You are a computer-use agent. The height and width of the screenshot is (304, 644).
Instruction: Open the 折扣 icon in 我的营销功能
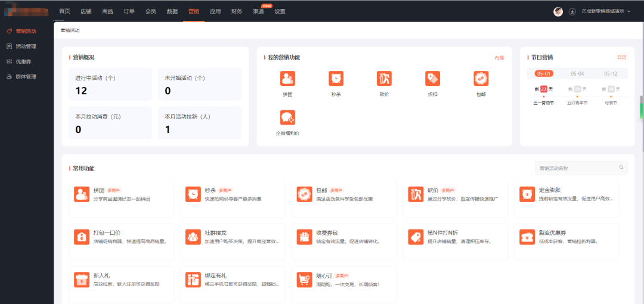point(432,78)
